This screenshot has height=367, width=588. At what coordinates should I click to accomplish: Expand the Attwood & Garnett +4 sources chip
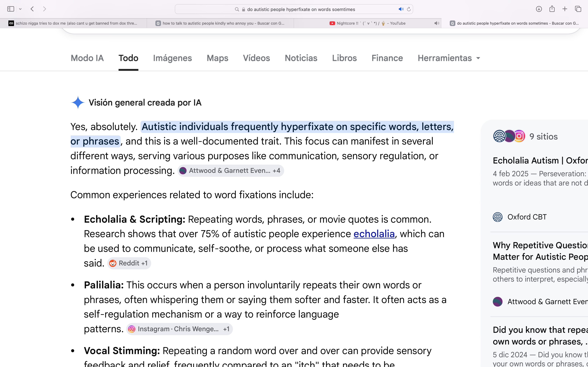231,171
